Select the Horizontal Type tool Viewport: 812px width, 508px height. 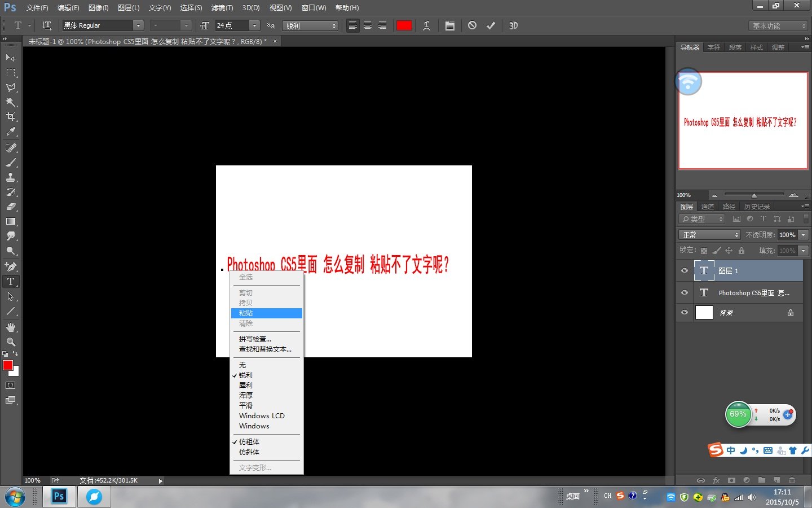click(x=10, y=282)
